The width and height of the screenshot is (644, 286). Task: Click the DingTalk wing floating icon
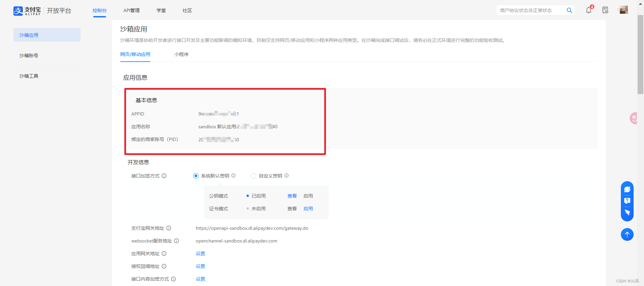click(x=627, y=212)
